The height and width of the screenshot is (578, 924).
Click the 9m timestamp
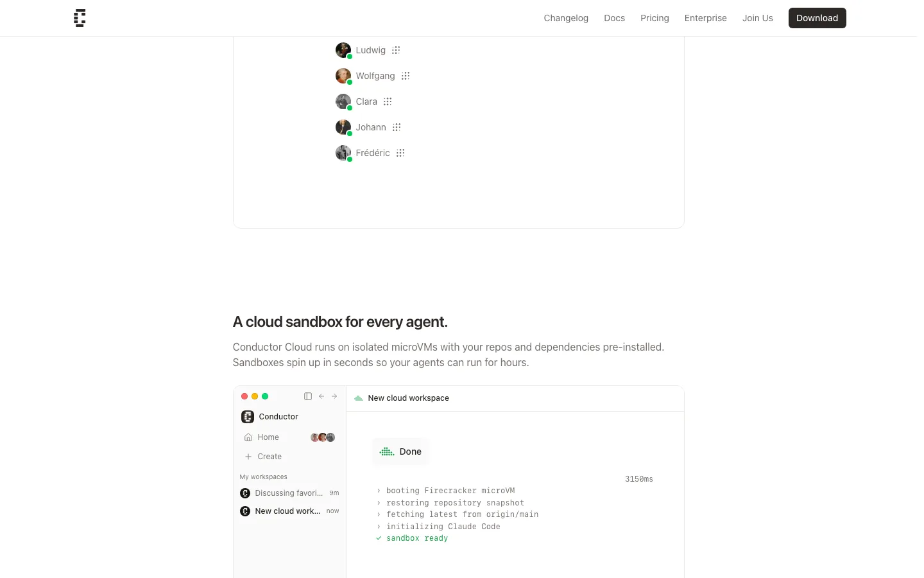[334, 493]
